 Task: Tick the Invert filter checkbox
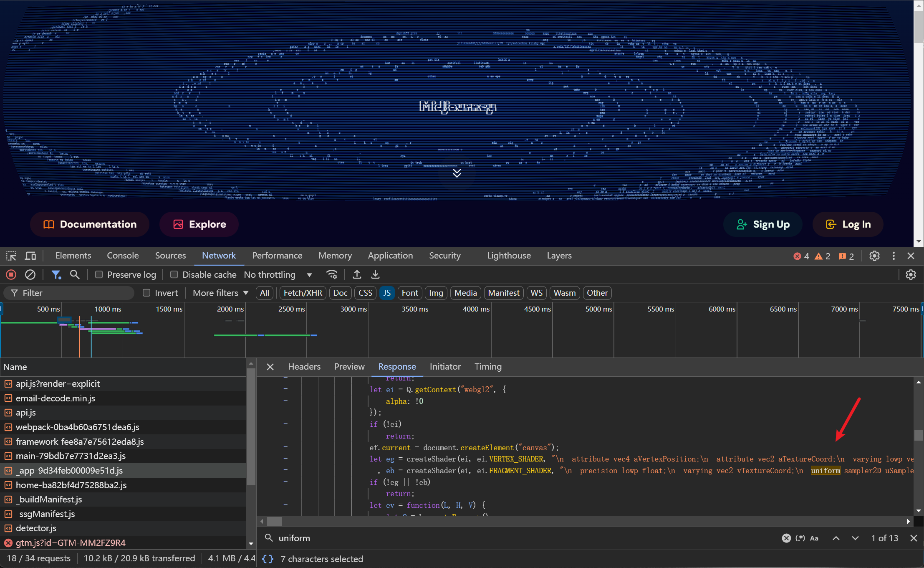click(x=146, y=293)
